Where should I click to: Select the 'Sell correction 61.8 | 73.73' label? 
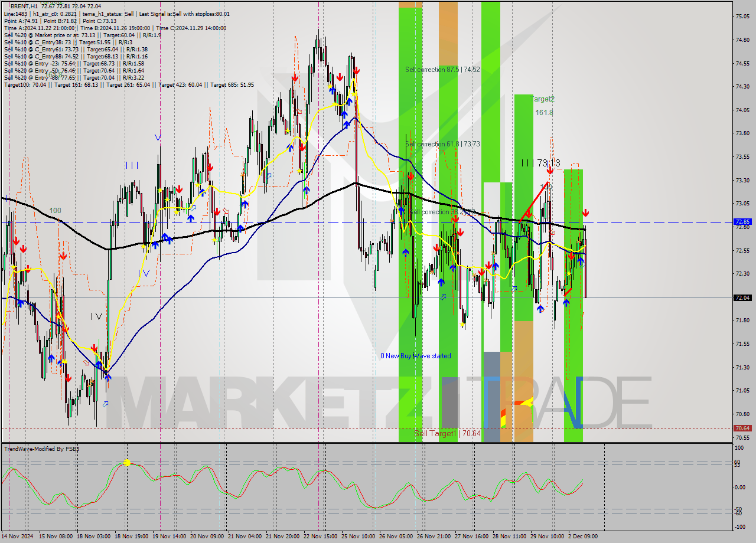click(442, 144)
